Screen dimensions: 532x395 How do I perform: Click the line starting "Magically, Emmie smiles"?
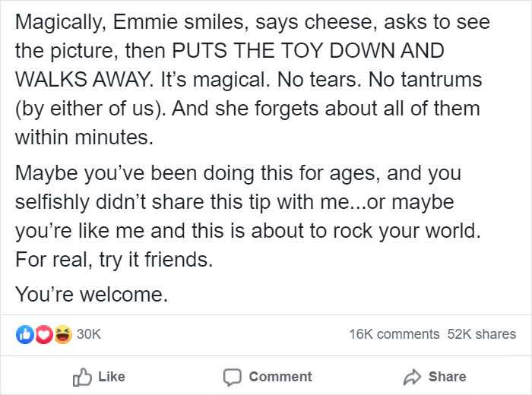(242, 23)
